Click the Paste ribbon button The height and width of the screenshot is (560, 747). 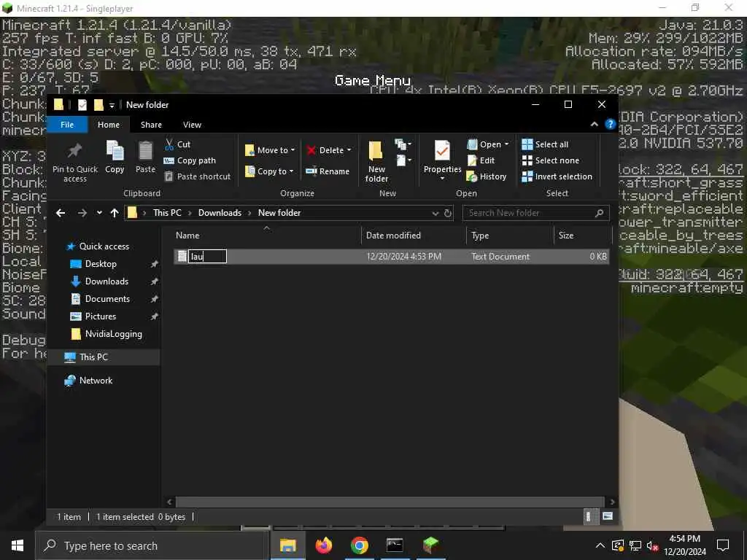[x=145, y=157]
